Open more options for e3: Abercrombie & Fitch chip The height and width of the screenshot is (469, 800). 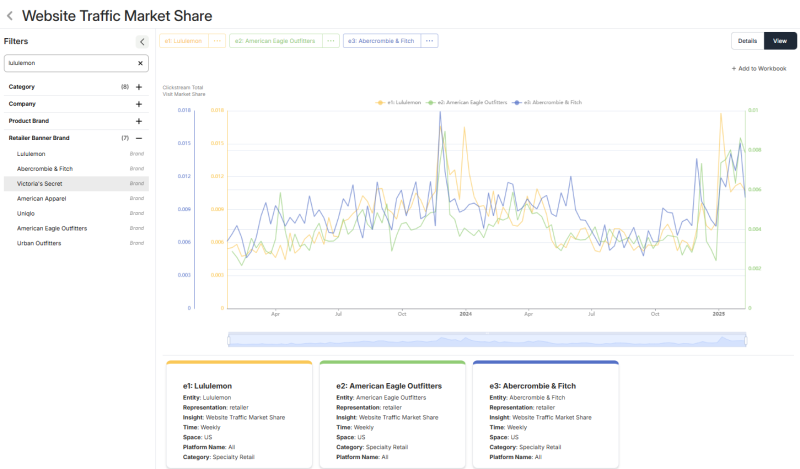[429, 41]
